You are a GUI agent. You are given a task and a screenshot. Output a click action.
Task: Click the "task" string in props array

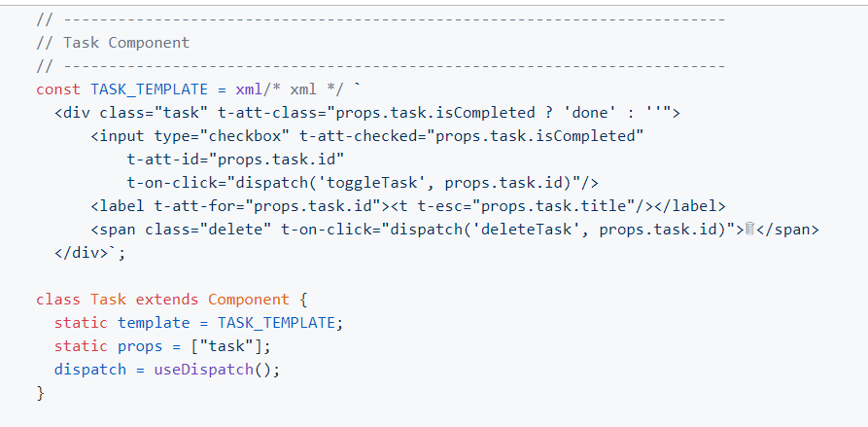(x=226, y=345)
